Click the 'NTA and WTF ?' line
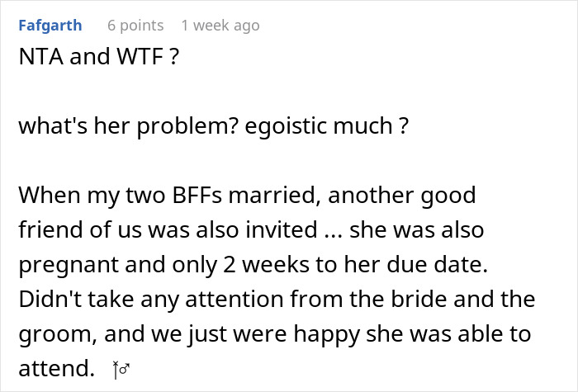578x392 pixels. click(x=98, y=56)
